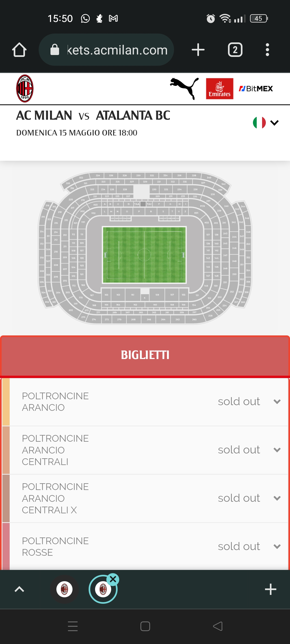Viewport: 290px width, 644px height.
Task: Select section 161 on the stadium map
Action: [x=133, y=295]
